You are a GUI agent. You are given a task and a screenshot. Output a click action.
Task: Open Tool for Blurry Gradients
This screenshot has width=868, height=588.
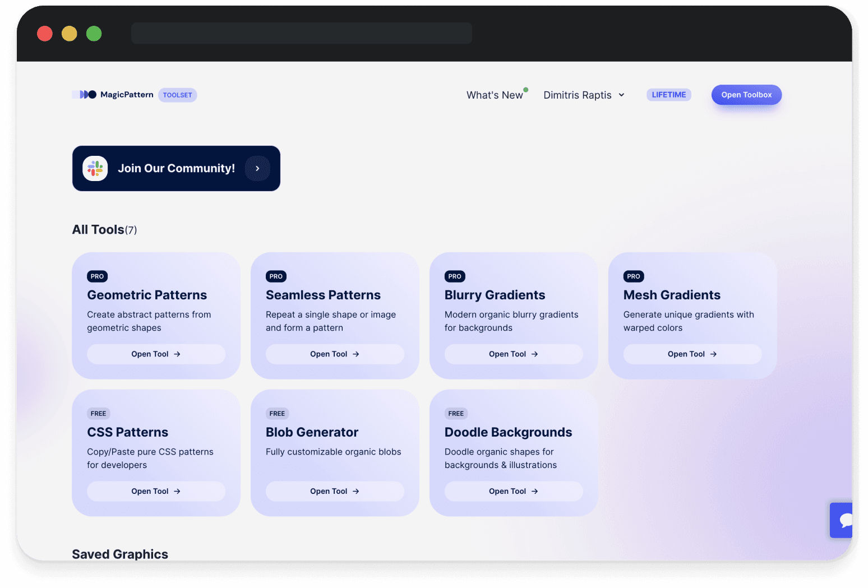click(514, 354)
